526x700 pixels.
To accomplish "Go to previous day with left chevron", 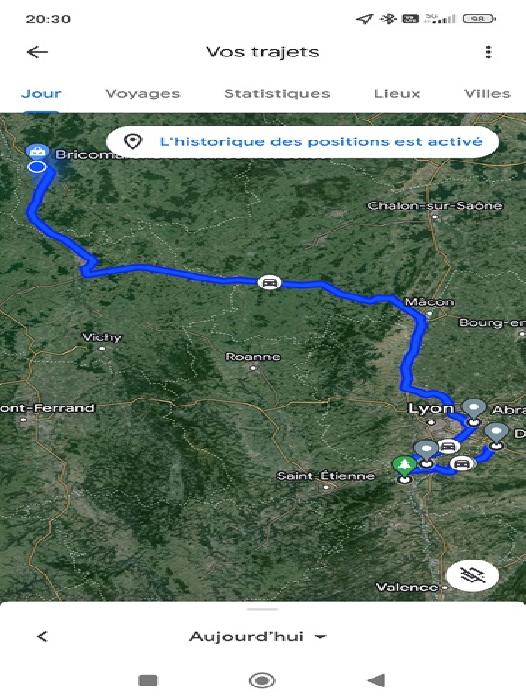I will (x=42, y=637).
